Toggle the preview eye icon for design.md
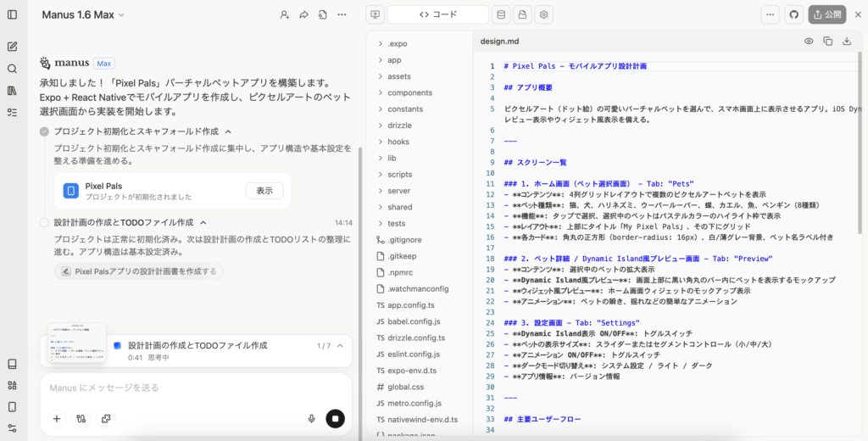The width and height of the screenshot is (868, 441). coord(809,41)
